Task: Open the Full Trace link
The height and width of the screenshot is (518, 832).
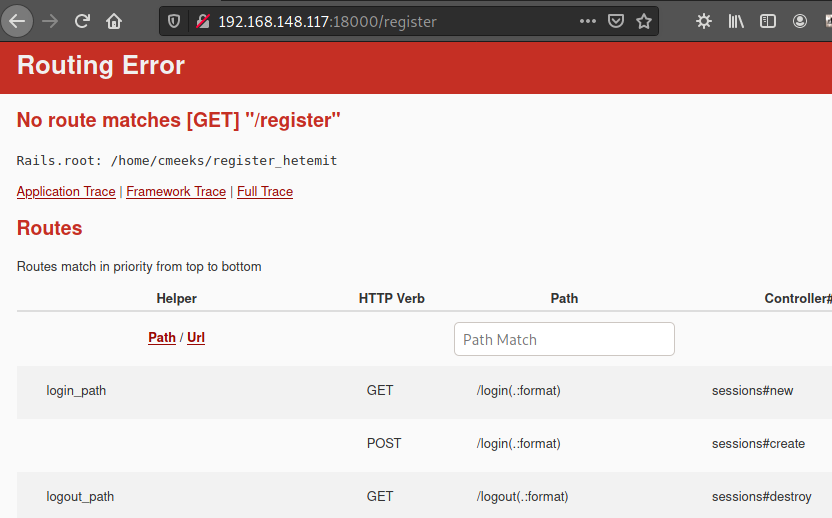Action: tap(265, 192)
